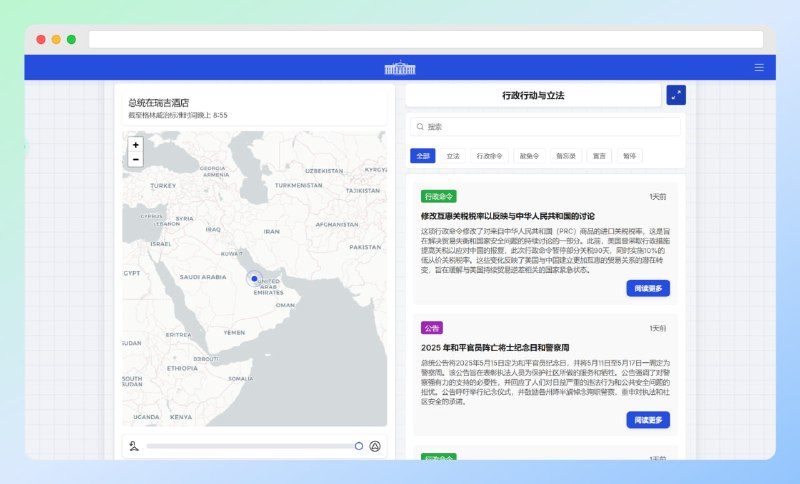The width and height of the screenshot is (800, 484).
Task: Click the icon left of the timeline slider
Action: [x=133, y=446]
